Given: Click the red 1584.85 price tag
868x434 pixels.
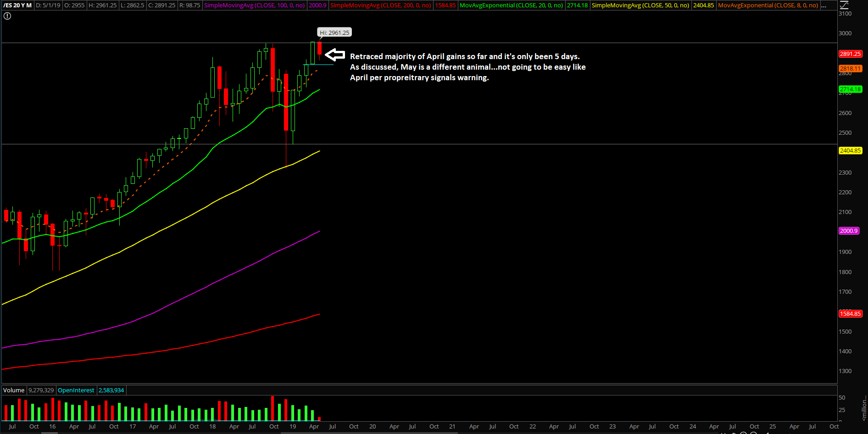Looking at the screenshot, I should pyautogui.click(x=850, y=314).
